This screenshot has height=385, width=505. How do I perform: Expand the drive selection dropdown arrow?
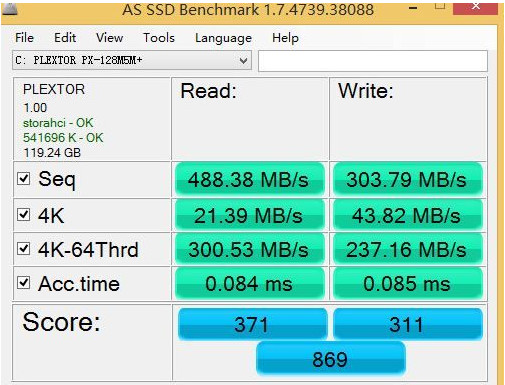pos(244,61)
